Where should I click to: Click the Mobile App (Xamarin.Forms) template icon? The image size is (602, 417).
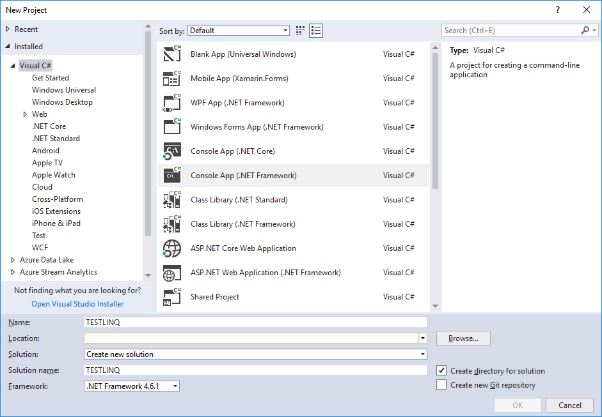[172, 78]
